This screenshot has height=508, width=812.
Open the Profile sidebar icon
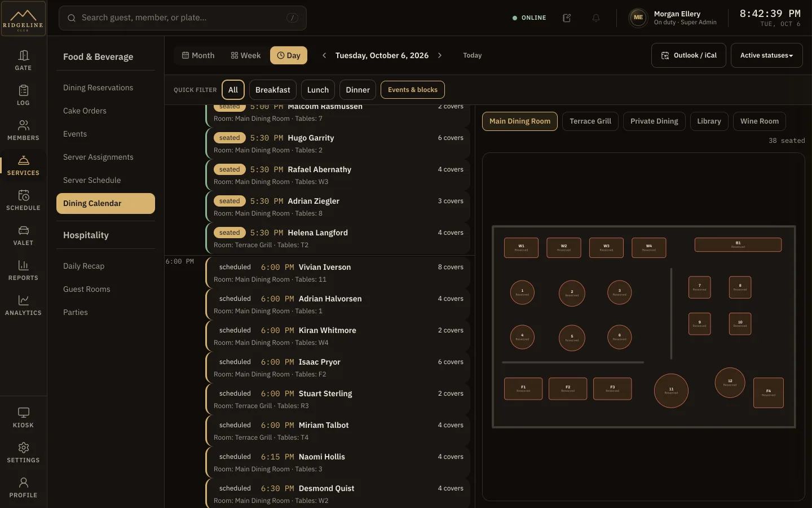(x=23, y=488)
